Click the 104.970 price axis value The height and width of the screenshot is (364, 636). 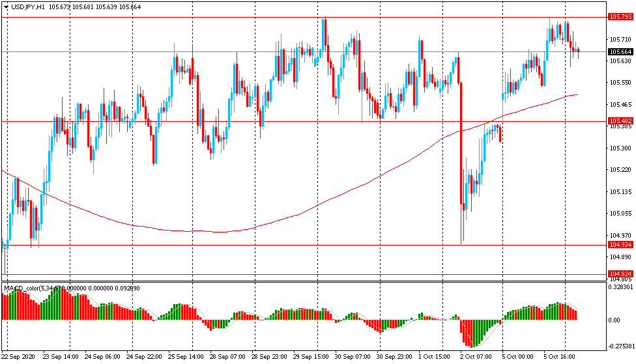(x=620, y=235)
